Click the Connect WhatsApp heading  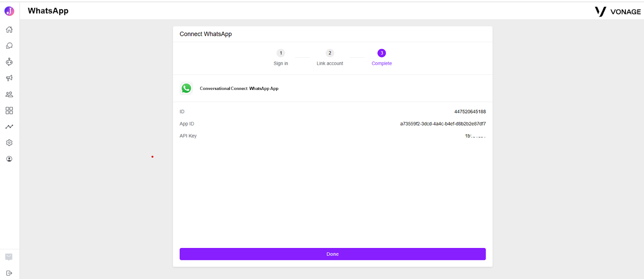click(x=206, y=34)
